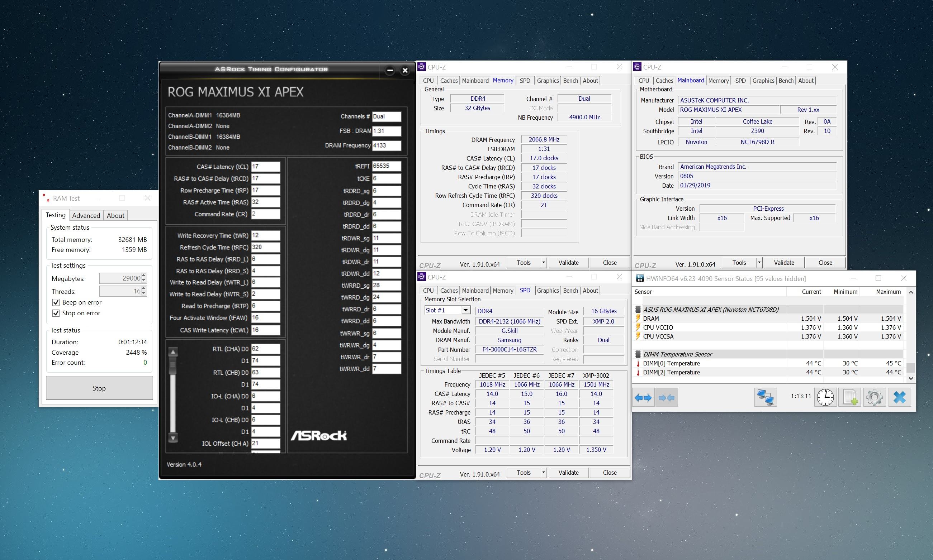Screen dimensions: 933x560
Task: Click HWiNFO clock reset timer icon
Action: [825, 397]
